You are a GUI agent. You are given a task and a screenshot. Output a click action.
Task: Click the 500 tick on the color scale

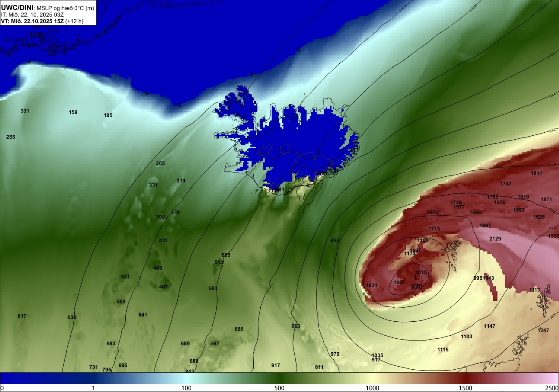[279, 388]
